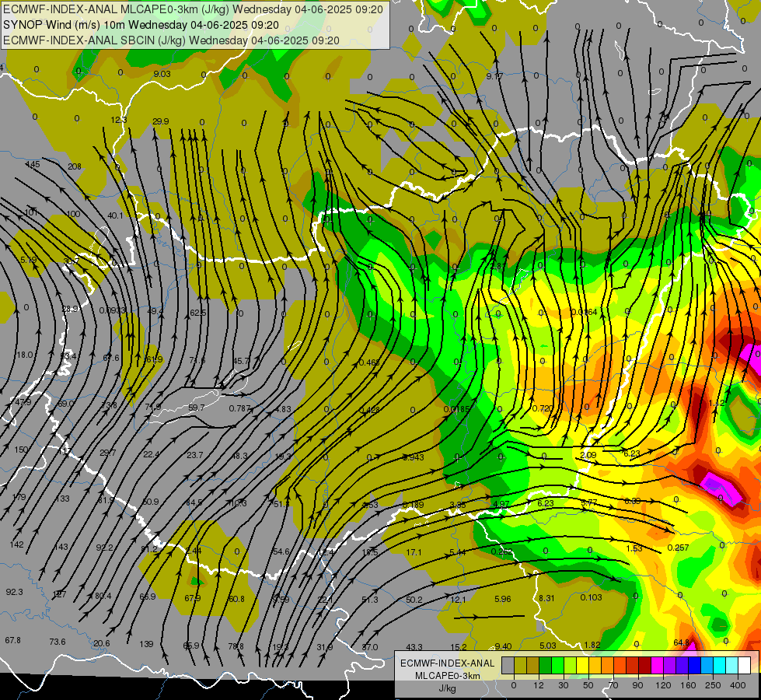
Task: Click the white swatch ending the legend
Action: tap(745, 665)
